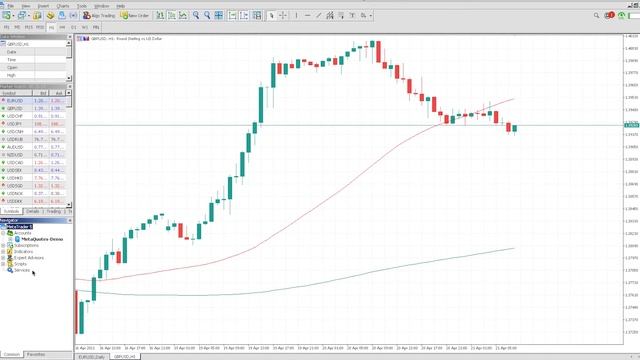Open the profiles dropdown arrow
Screen dimensions: 640x360
tap(28, 16)
